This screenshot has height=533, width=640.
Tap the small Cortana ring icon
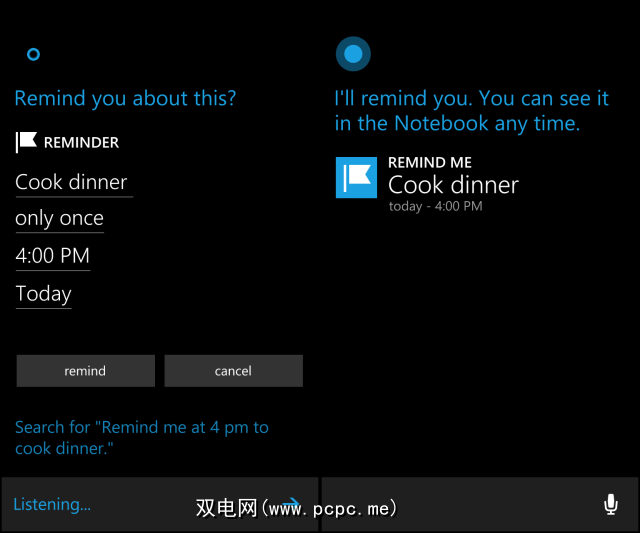click(33, 54)
